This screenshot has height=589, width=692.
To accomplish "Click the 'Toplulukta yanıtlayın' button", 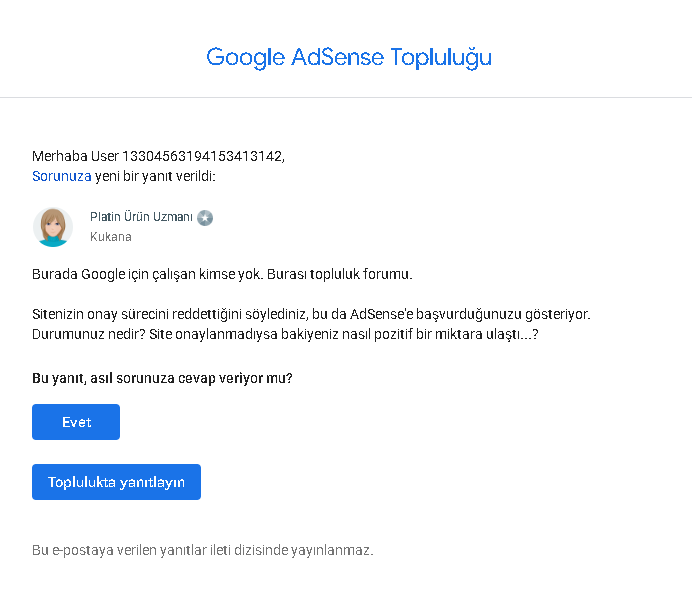I will point(117,482).
